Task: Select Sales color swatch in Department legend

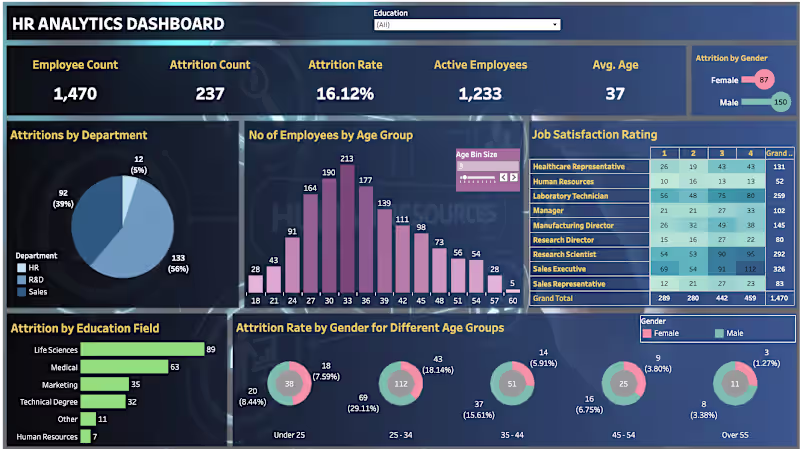Action: [21, 292]
